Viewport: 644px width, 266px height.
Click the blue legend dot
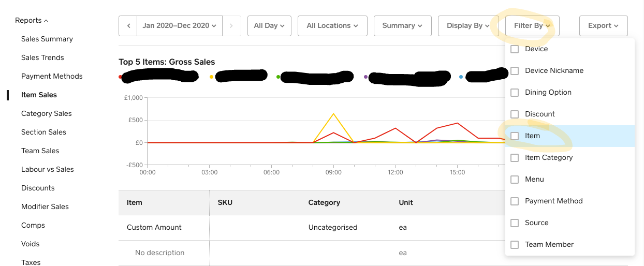tap(461, 77)
